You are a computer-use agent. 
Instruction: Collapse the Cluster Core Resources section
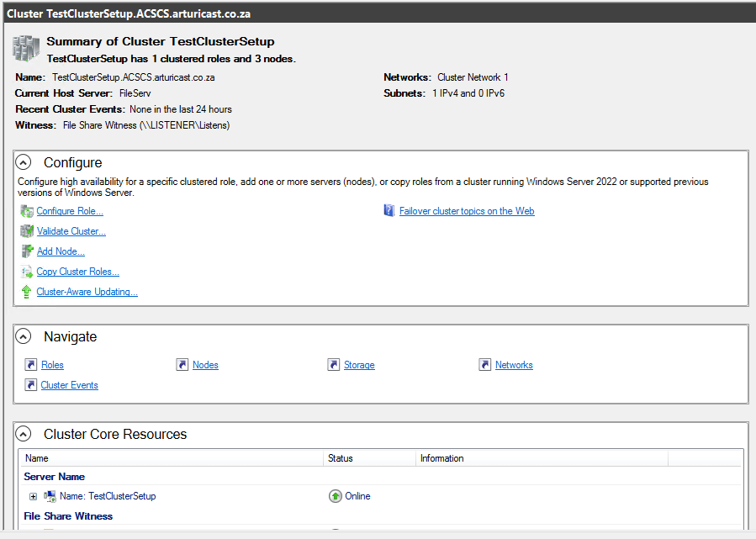[24, 435]
